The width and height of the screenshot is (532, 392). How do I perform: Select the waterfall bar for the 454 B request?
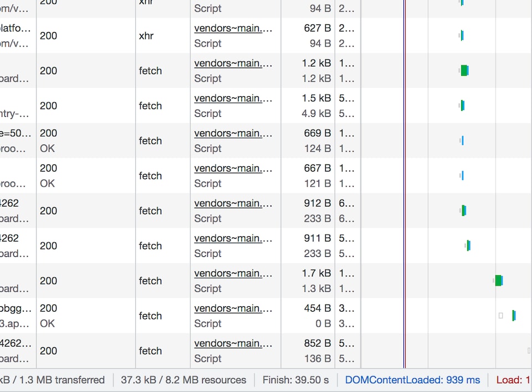click(514, 316)
